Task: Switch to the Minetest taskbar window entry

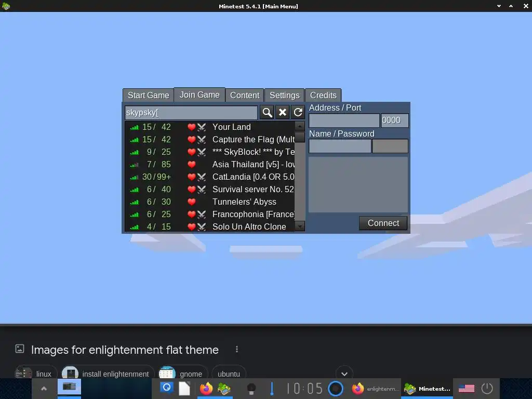Action: point(427,389)
